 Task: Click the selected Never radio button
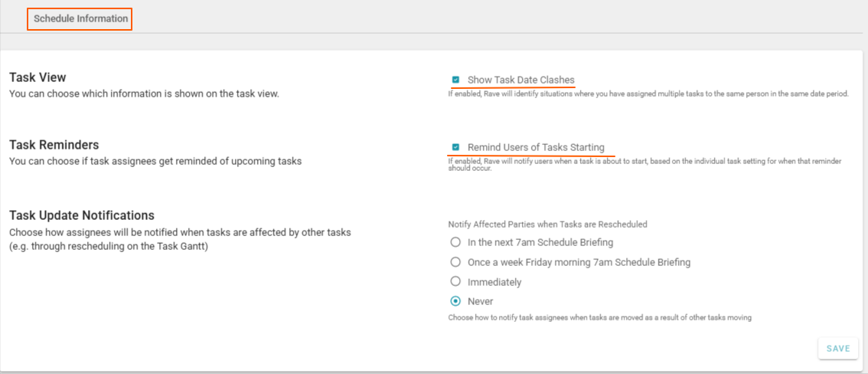click(455, 301)
